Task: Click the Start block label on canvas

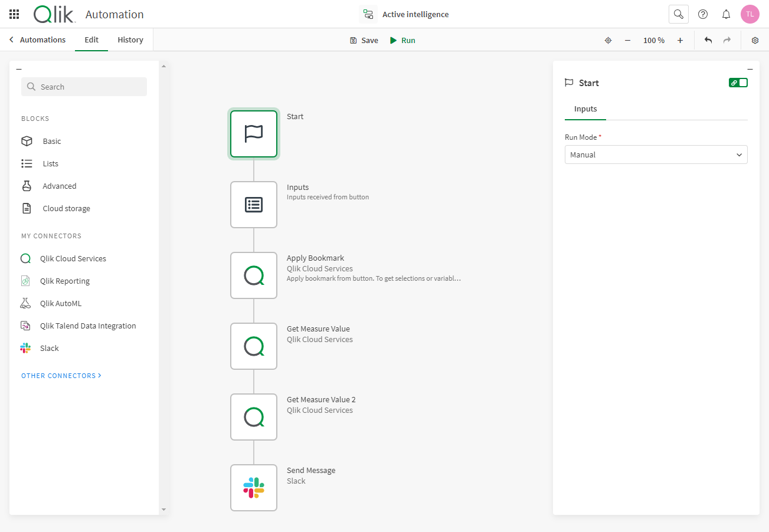Action: coord(295,116)
